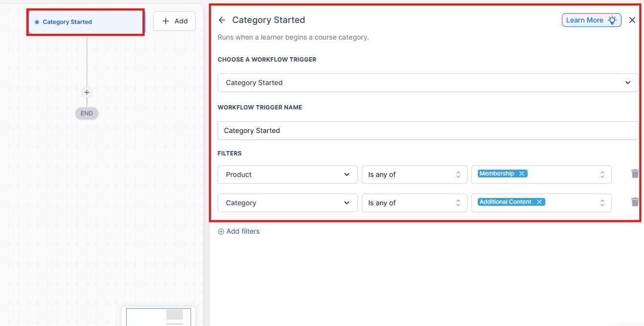The width and height of the screenshot is (644, 326).
Task: Expand the Category filter field dropdown
Action: click(x=288, y=203)
